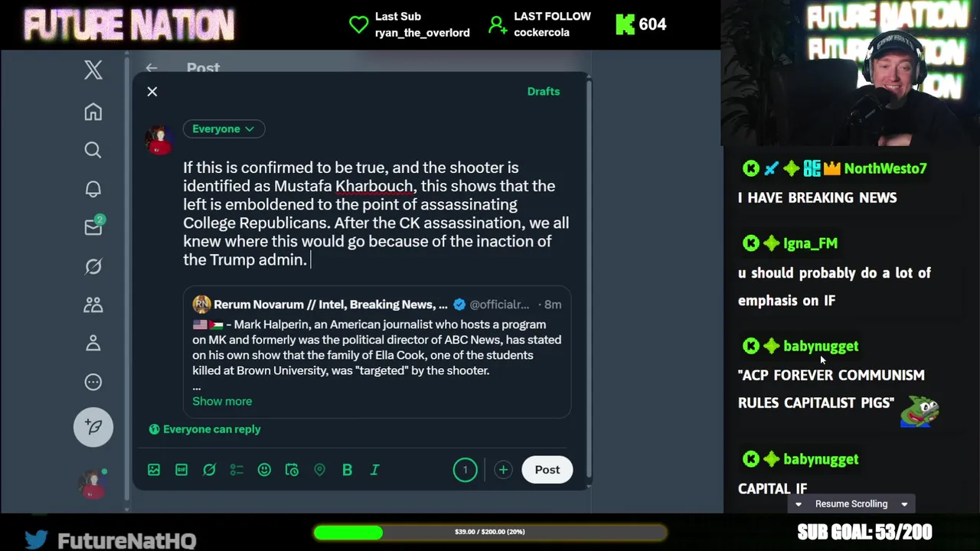Open Notifications bell icon
Image resolution: width=980 pixels, height=551 pixels.
coord(93,188)
